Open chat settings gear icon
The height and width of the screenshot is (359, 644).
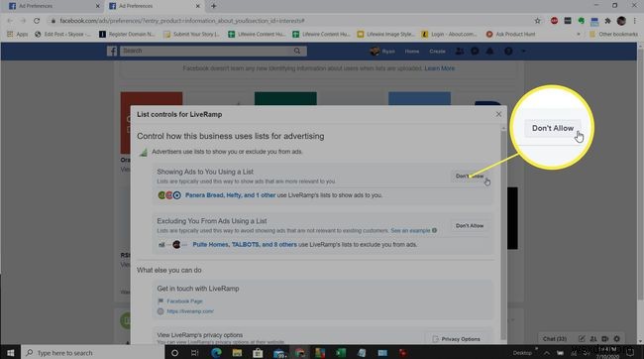616,339
